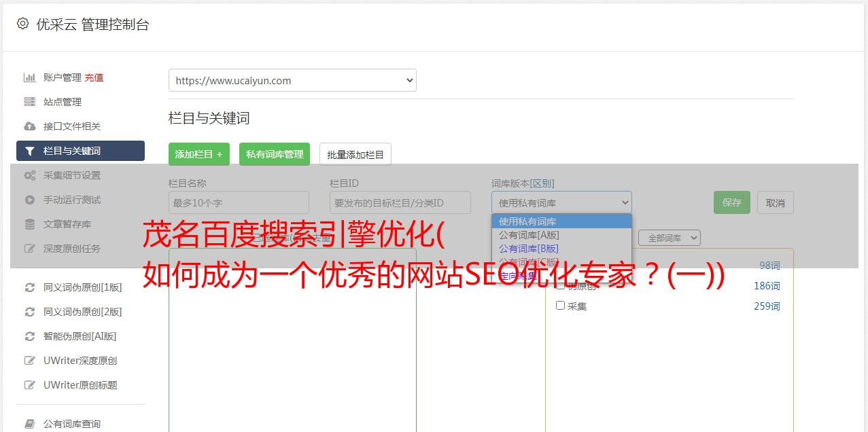Open the 全部词库 filter dropdown

(x=669, y=238)
